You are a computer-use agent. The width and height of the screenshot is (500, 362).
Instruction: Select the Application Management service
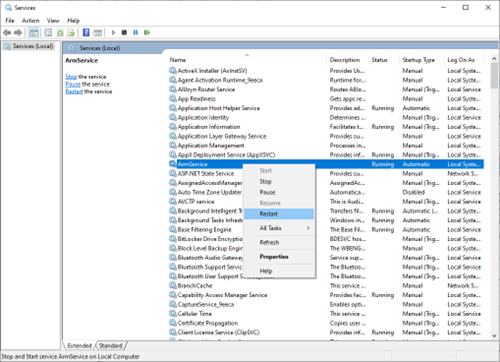coord(326,145)
